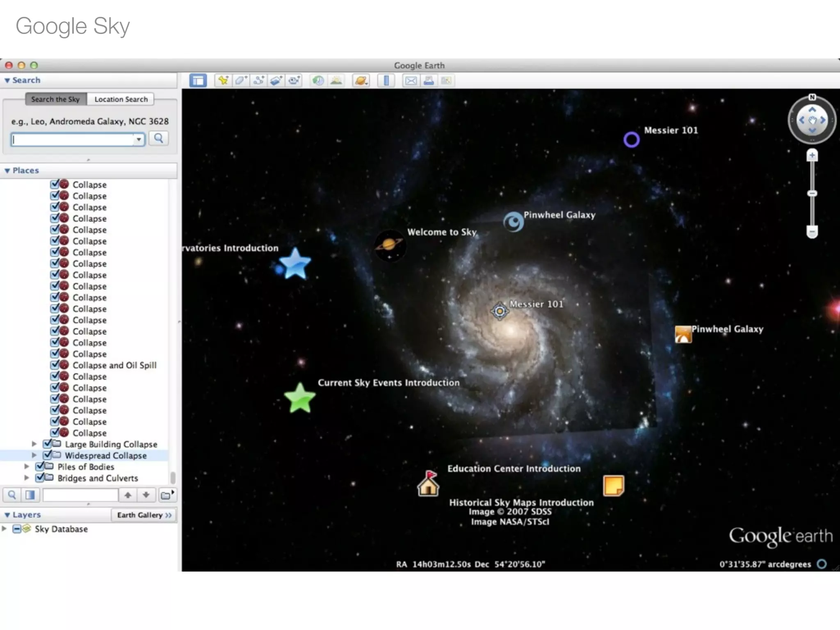Toggle the Piles of Bodies checkbox
Image resolution: width=840 pixels, height=630 pixels.
coord(40,466)
